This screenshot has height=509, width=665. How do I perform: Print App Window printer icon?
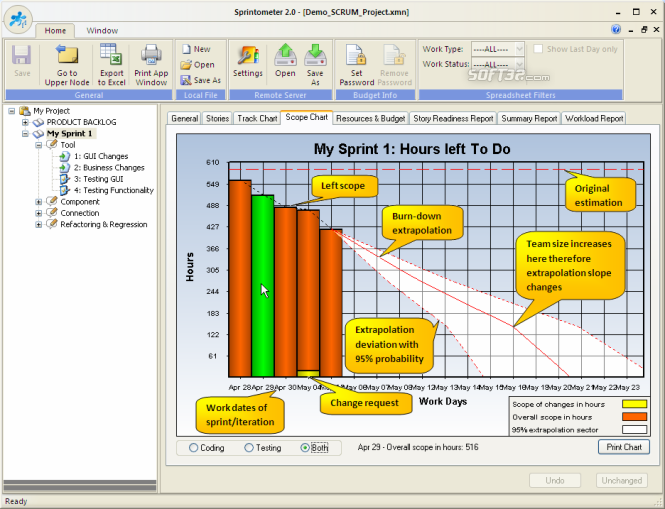pos(151,55)
